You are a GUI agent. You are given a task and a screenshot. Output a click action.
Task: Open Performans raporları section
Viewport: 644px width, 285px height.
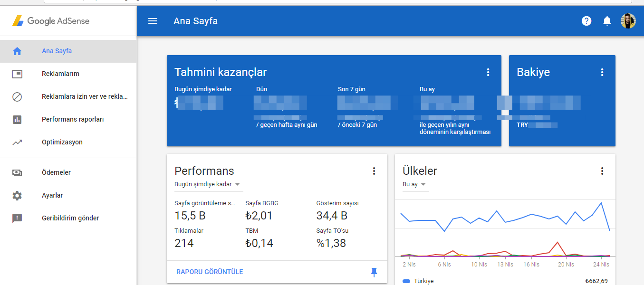72,119
